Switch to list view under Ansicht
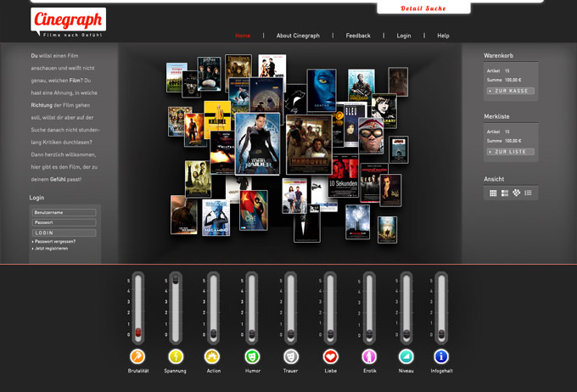 point(528,193)
